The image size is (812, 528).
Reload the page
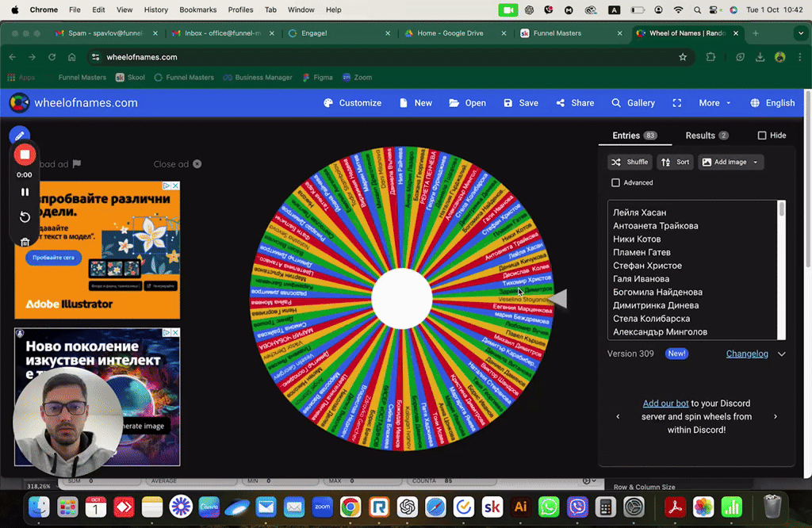52,57
